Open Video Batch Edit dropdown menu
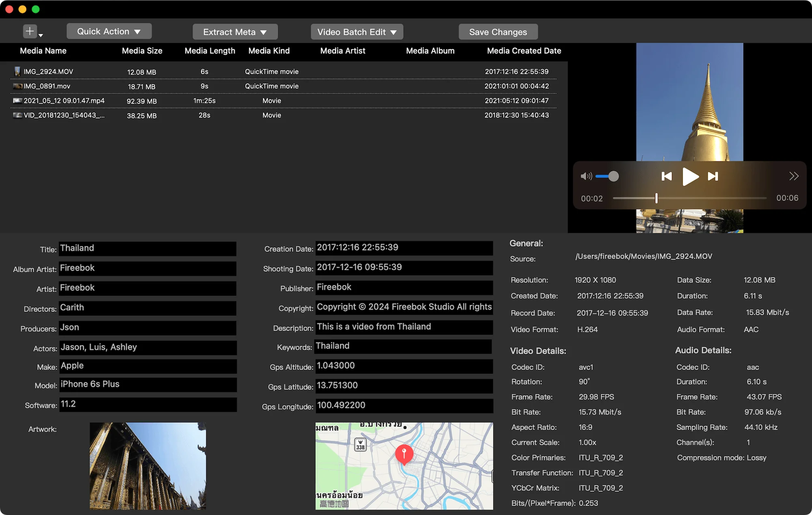This screenshot has height=515, width=812. pyautogui.click(x=357, y=32)
